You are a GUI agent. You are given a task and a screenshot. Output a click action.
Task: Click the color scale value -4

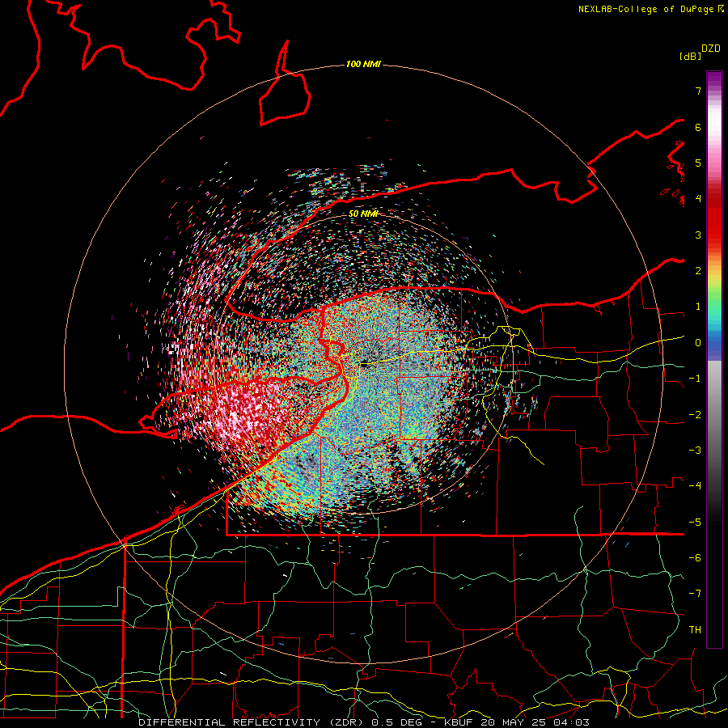pos(695,486)
